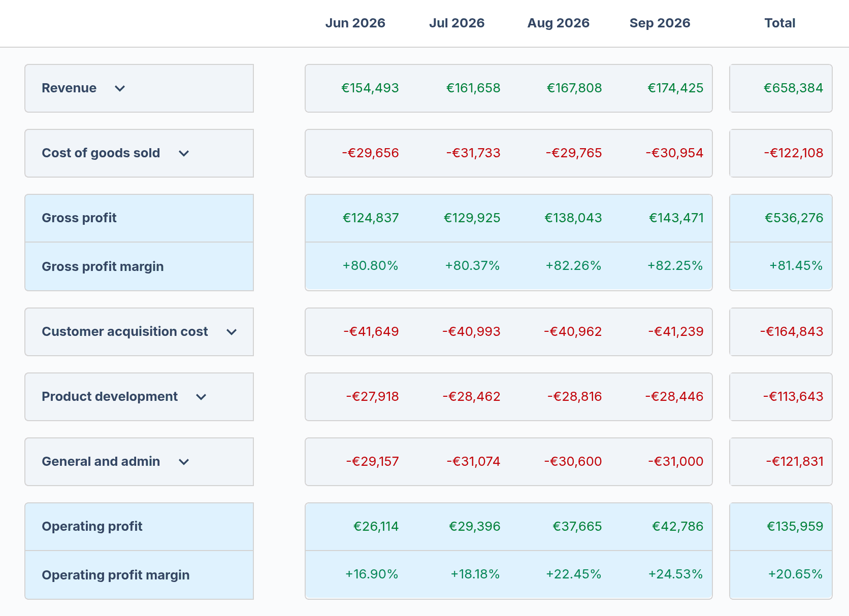Click acquisition cost -€41,239
The height and width of the screenshot is (616, 849).
point(676,331)
